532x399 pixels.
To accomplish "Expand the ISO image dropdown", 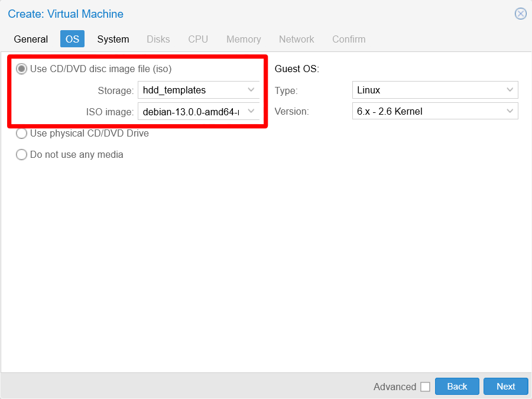I will (x=249, y=111).
